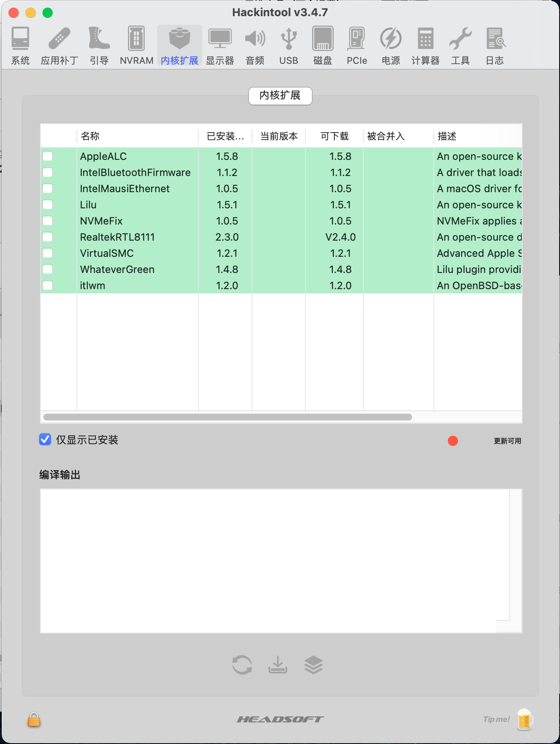Open the 日志 log section
The height and width of the screenshot is (744, 560).
(495, 46)
